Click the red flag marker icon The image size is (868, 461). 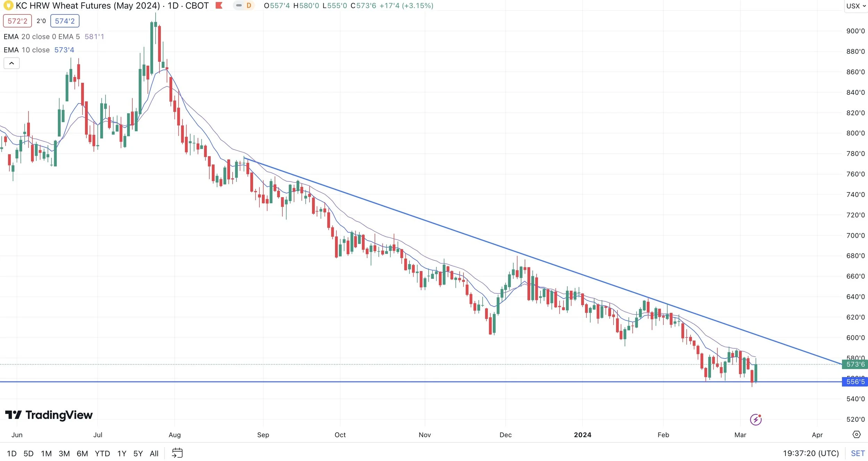coord(219,6)
